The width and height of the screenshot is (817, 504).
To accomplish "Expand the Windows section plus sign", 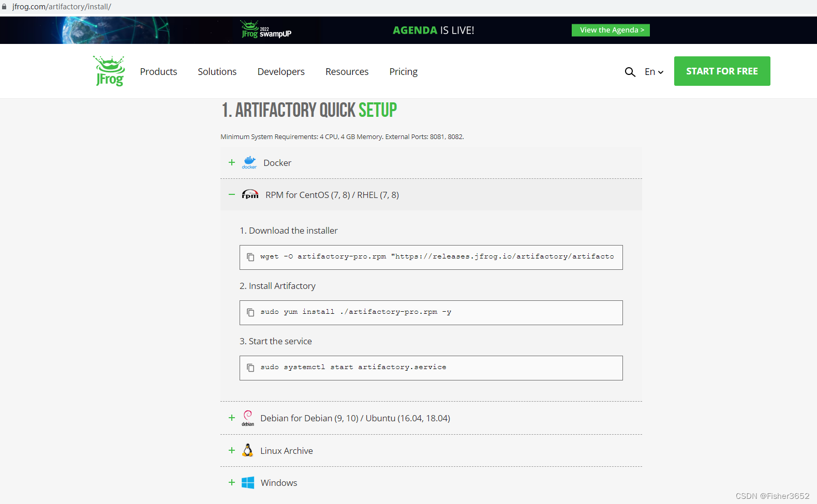I will pos(232,482).
